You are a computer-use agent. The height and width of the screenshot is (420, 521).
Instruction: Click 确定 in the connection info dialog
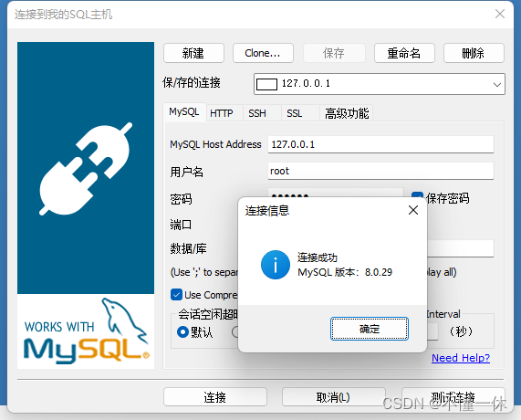370,329
